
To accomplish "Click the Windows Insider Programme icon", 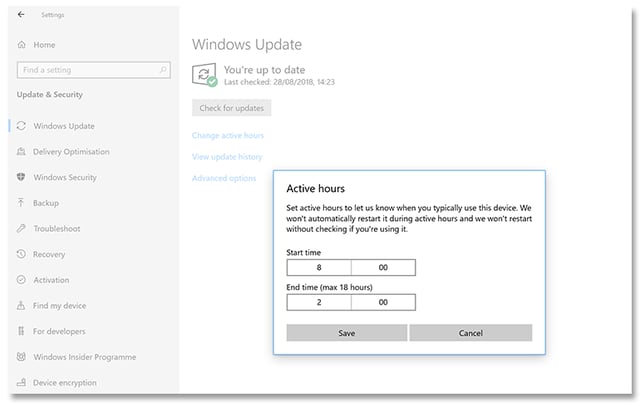I will click(21, 357).
